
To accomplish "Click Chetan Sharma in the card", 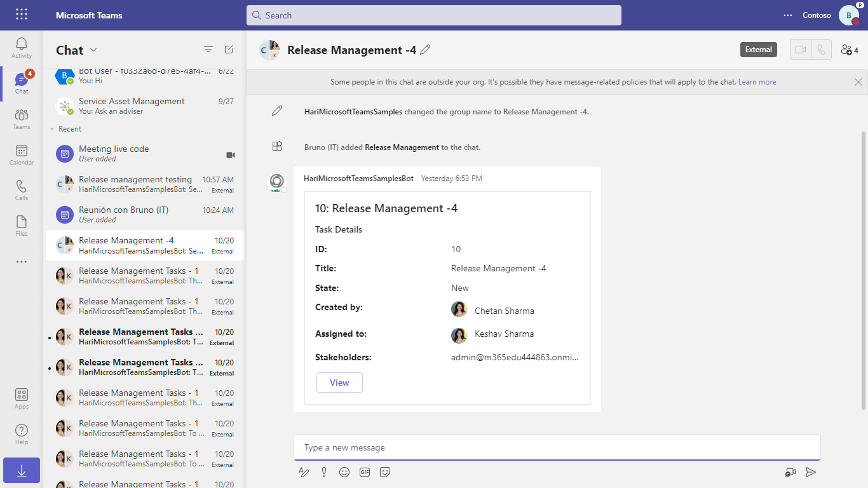I will click(504, 311).
